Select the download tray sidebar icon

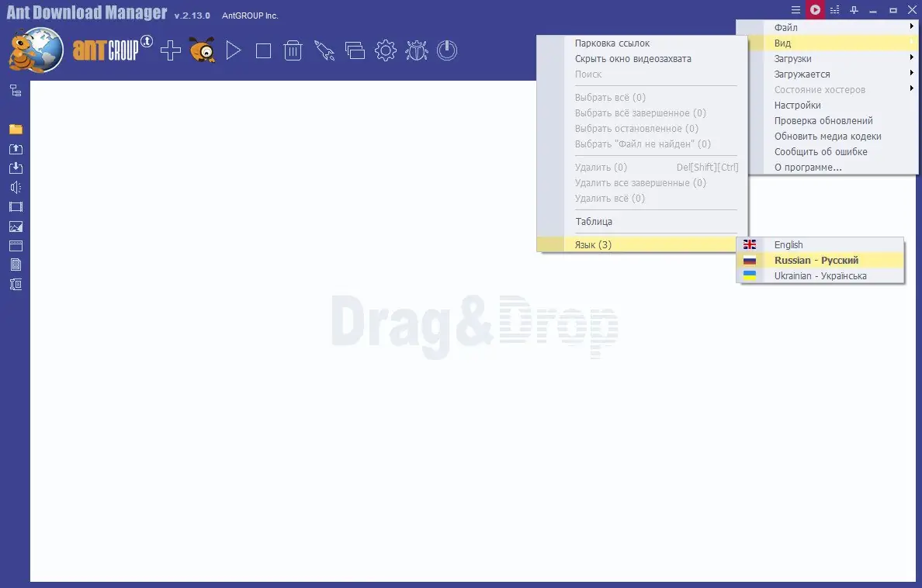click(16, 168)
